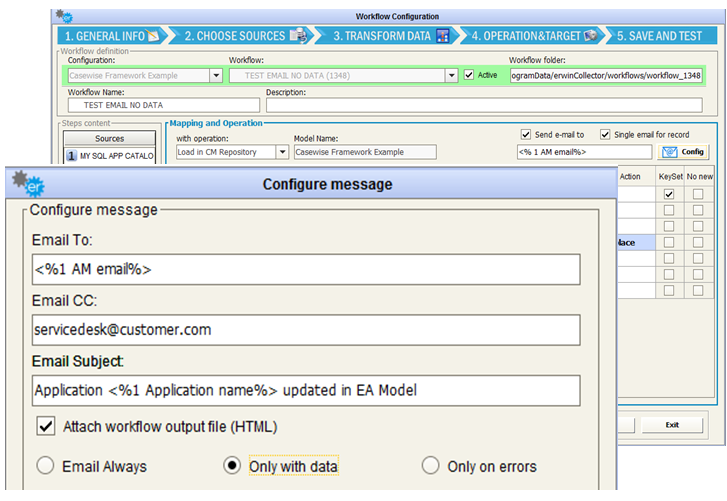Open the 5. SAVE AND TEST step tab
This screenshot has height=501, width=727.
click(660, 36)
